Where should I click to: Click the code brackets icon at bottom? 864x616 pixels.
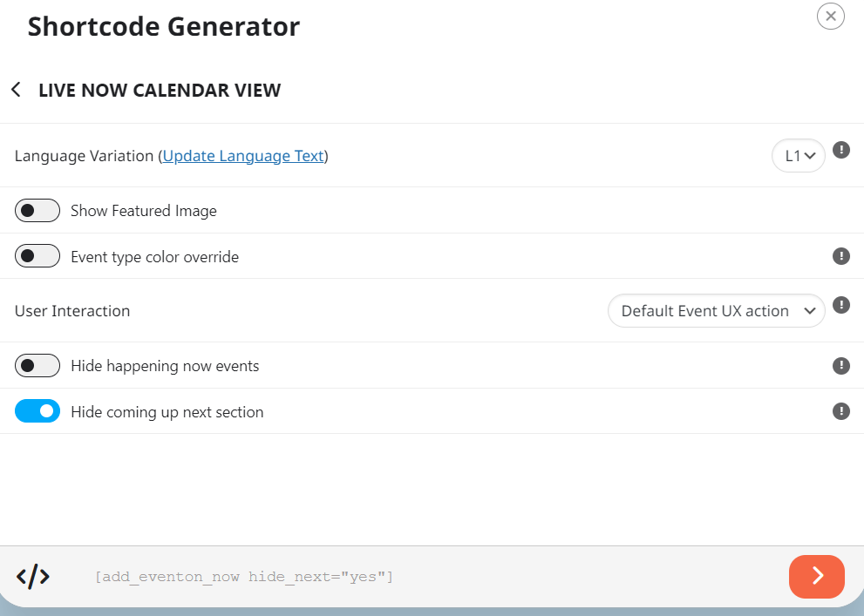click(33, 577)
